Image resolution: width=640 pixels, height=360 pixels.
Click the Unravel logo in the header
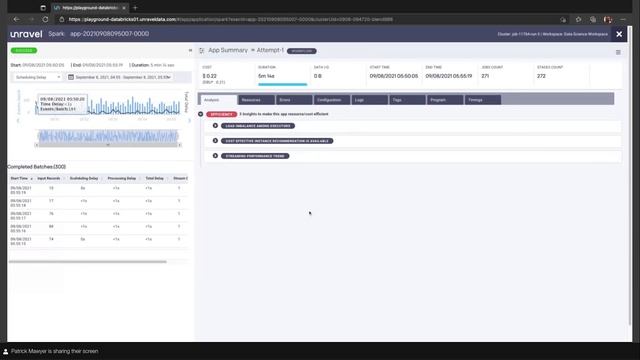pos(26,34)
